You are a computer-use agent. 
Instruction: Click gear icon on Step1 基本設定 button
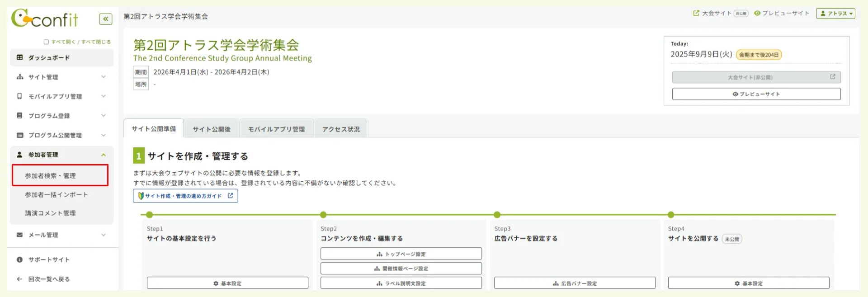[x=216, y=283]
